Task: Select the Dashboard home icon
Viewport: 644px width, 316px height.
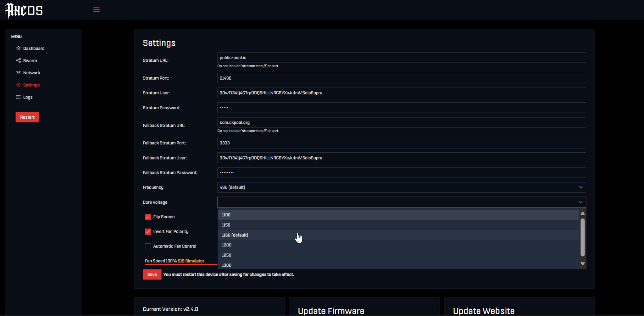Action: [x=19, y=48]
